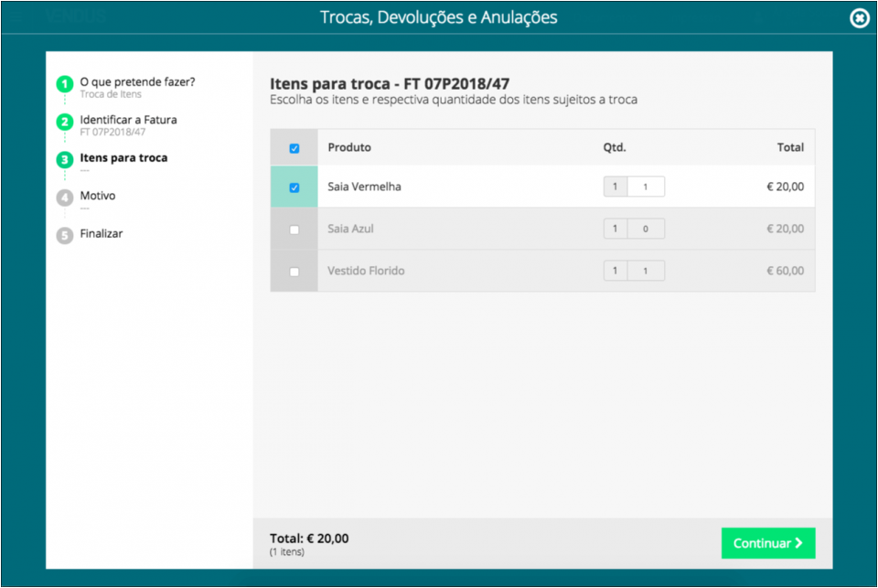Go to 'Identificar a Fatura' step

point(128,120)
